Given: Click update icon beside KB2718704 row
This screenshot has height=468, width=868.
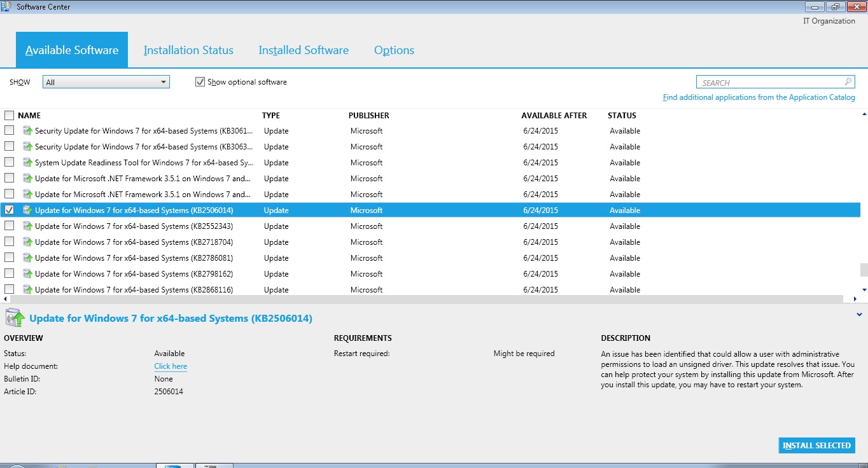Looking at the screenshot, I should click(x=27, y=242).
